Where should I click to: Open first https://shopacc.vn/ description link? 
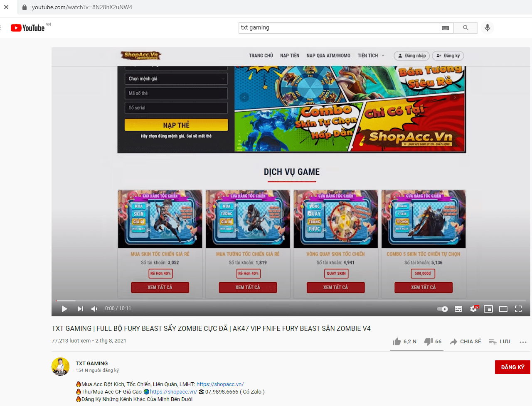pyautogui.click(x=220, y=384)
